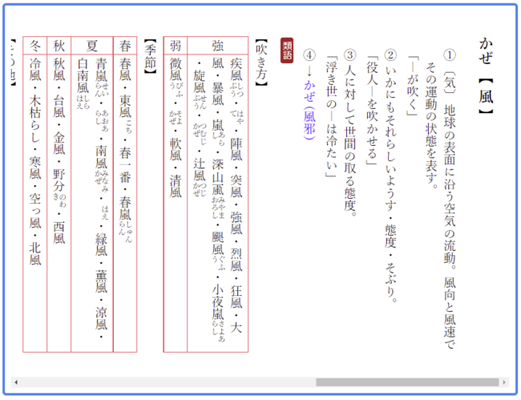Image resolution: width=521 pixels, height=400 pixels.
Task: Click the headword かぜ【風】 title
Action: tap(486, 75)
